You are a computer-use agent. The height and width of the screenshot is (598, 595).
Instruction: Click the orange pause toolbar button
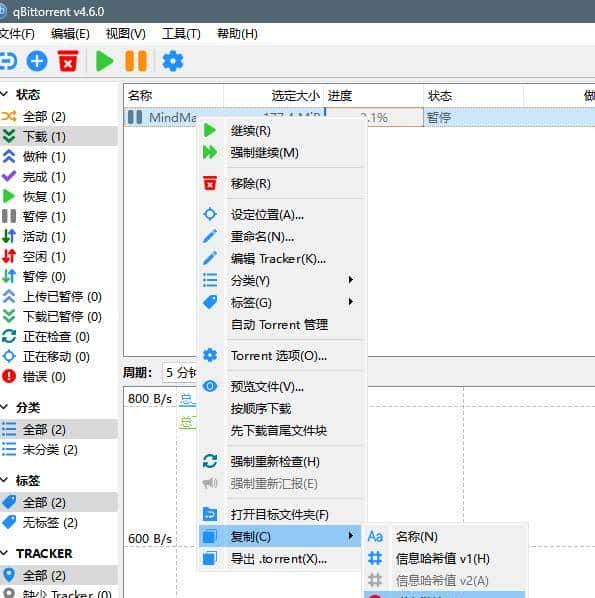pos(136,61)
